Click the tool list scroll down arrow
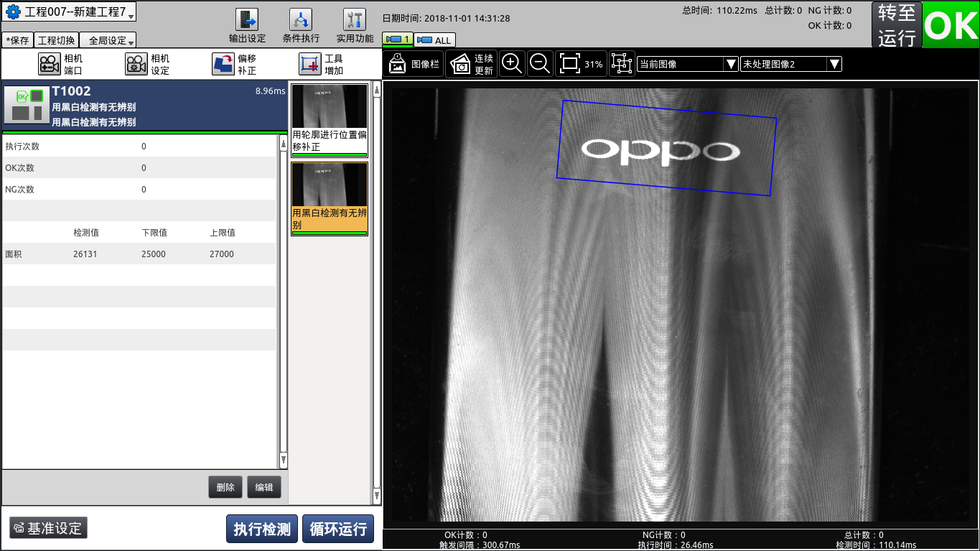This screenshot has width=980, height=551. pos(377,496)
